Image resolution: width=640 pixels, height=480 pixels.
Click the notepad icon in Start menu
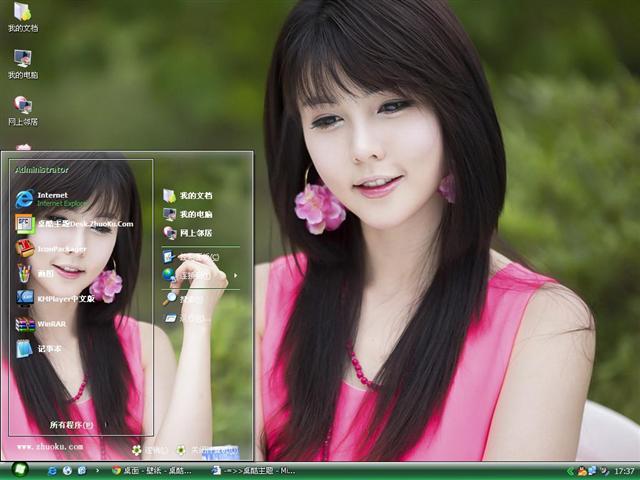[24, 349]
